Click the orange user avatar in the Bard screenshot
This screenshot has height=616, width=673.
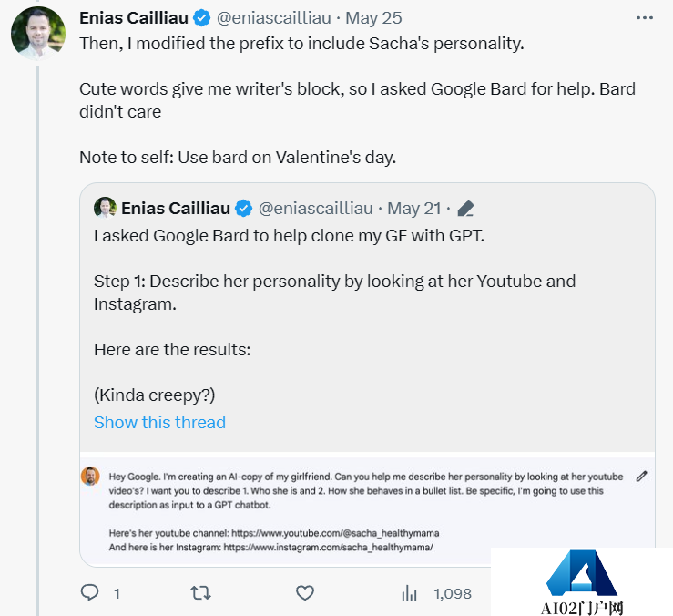click(x=90, y=476)
